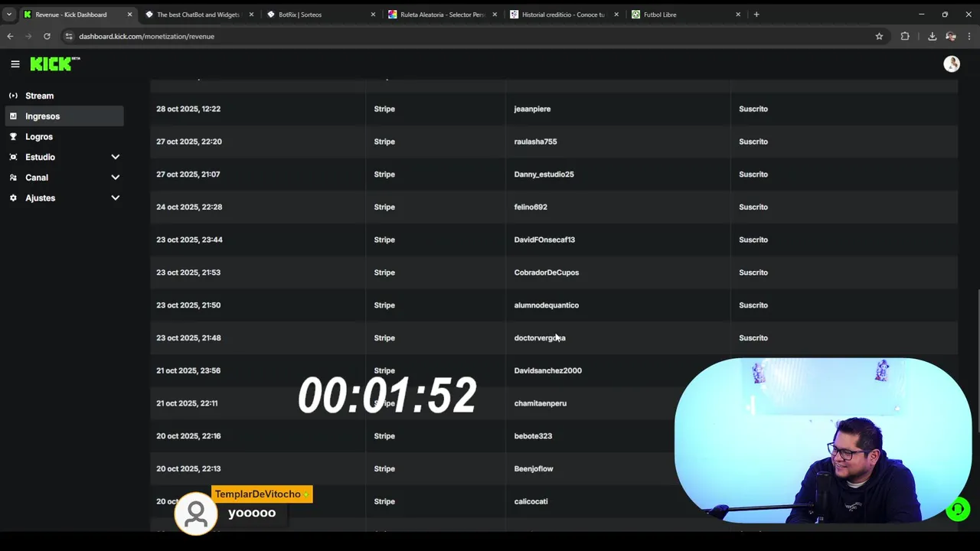Click username jeanpiere
980x551 pixels.
coord(532,109)
